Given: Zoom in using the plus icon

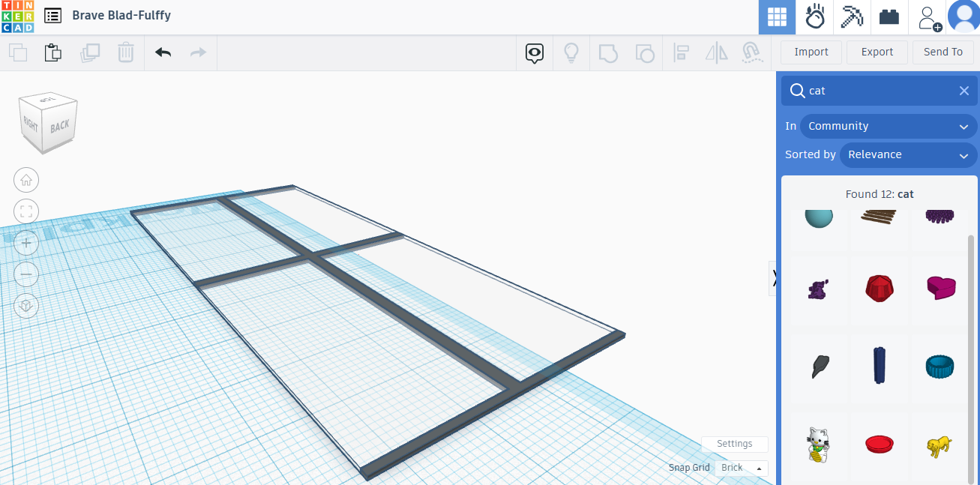Looking at the screenshot, I should pyautogui.click(x=26, y=243).
